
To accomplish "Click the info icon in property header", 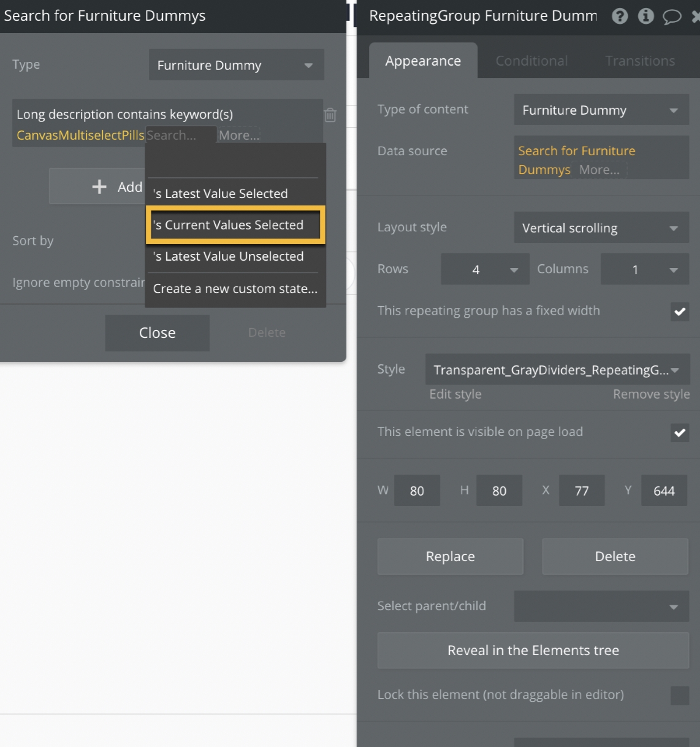I will [645, 16].
